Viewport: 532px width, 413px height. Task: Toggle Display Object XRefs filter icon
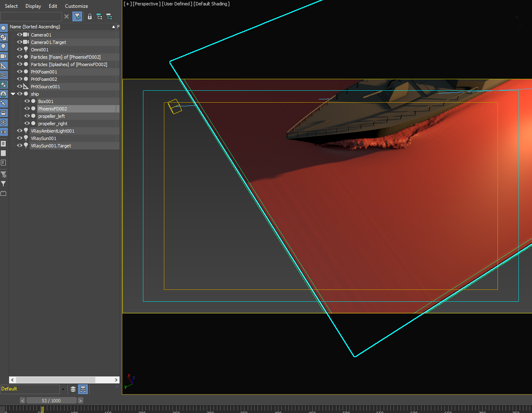[4, 94]
